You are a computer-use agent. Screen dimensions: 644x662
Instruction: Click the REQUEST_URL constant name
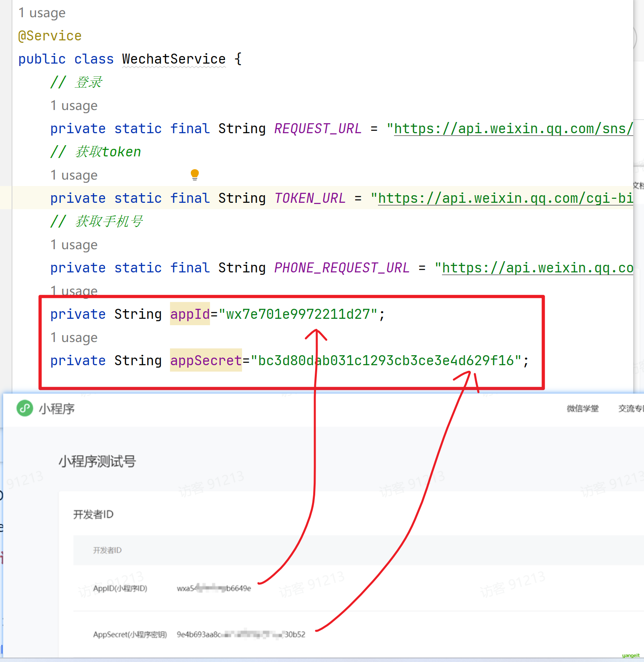tap(318, 129)
